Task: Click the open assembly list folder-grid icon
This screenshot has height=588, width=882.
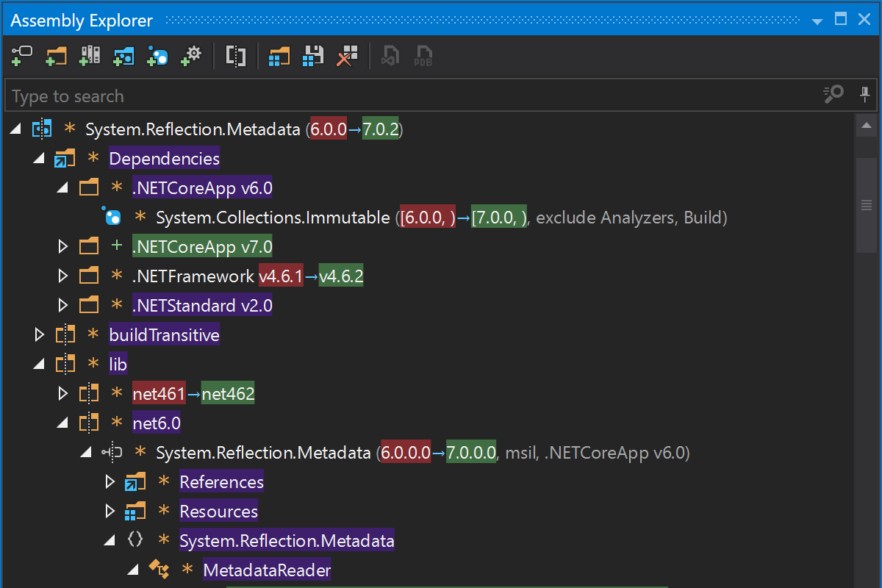Action: click(x=279, y=56)
